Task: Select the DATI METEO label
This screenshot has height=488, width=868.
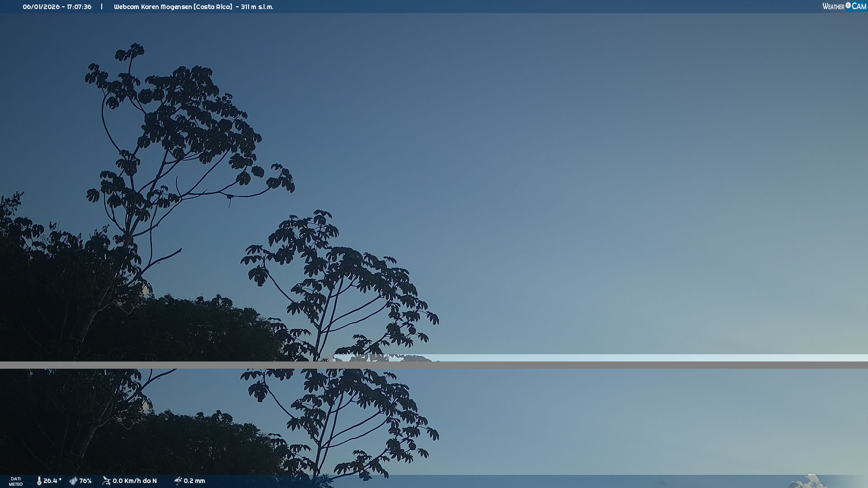Action: 16,481
